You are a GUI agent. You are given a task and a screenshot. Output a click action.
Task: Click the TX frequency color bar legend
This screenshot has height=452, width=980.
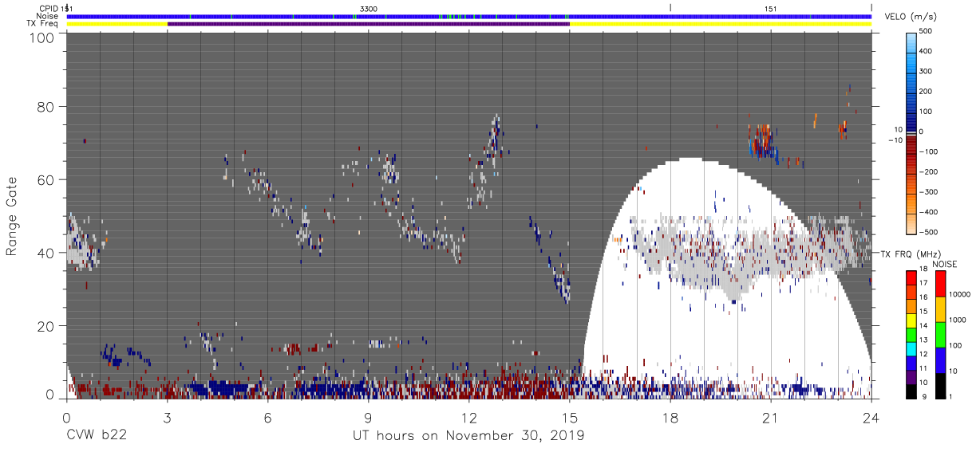click(911, 334)
